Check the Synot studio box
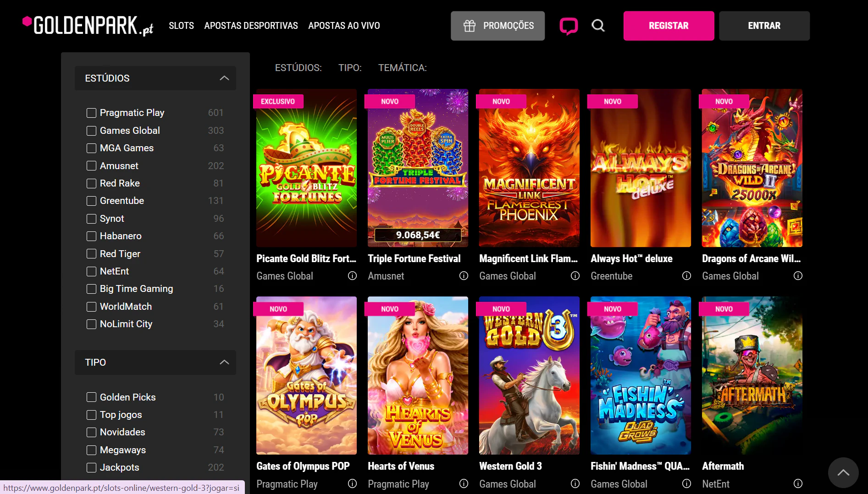Screen dimensions: 868x494 91,219
